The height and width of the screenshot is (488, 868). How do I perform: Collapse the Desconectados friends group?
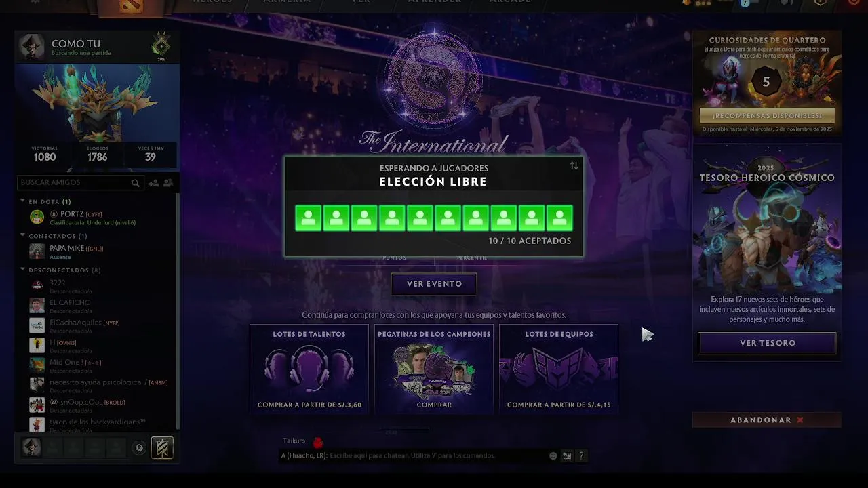tap(23, 270)
